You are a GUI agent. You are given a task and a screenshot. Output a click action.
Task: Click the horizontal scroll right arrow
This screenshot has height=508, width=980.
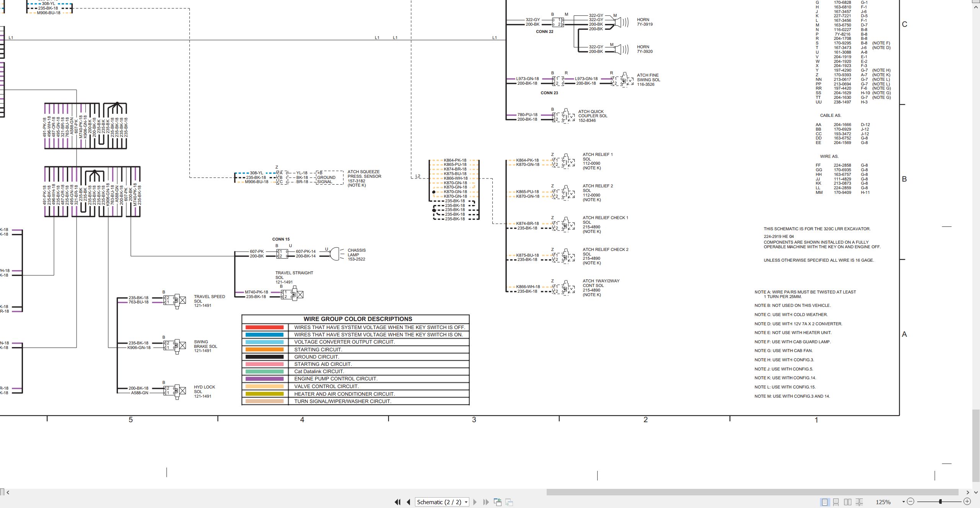point(968,492)
